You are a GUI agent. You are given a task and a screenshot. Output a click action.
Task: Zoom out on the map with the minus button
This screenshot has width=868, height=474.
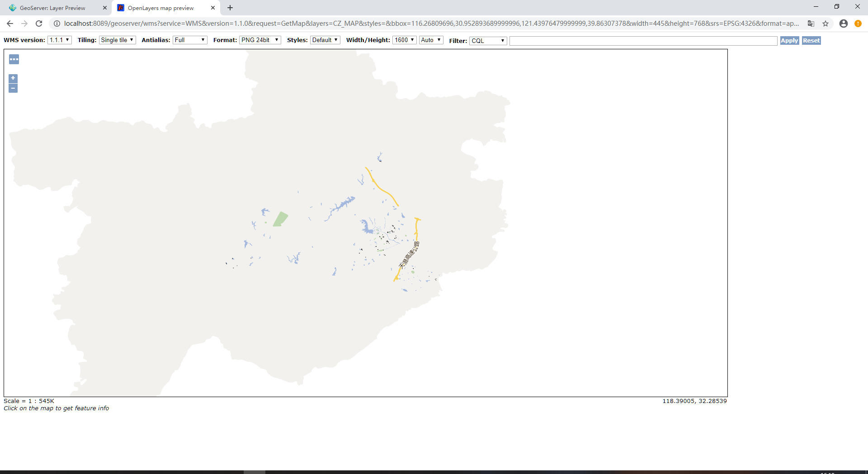pos(13,88)
